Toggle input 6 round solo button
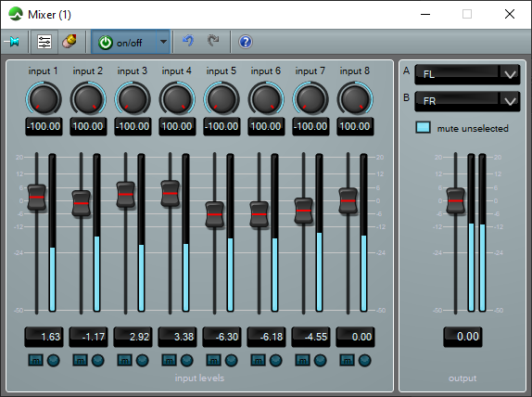 (x=275, y=360)
